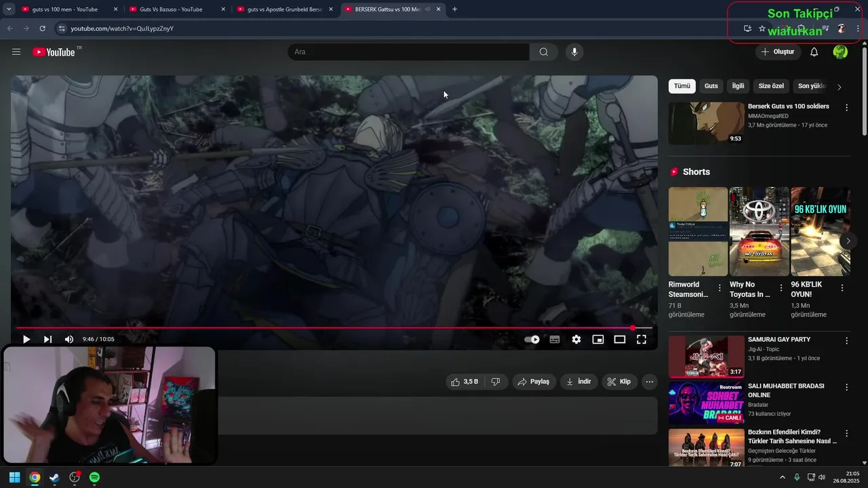Open SALI MUHABBET BRADASI ONLINE live stream
The height and width of the screenshot is (488, 868).
(x=707, y=403)
